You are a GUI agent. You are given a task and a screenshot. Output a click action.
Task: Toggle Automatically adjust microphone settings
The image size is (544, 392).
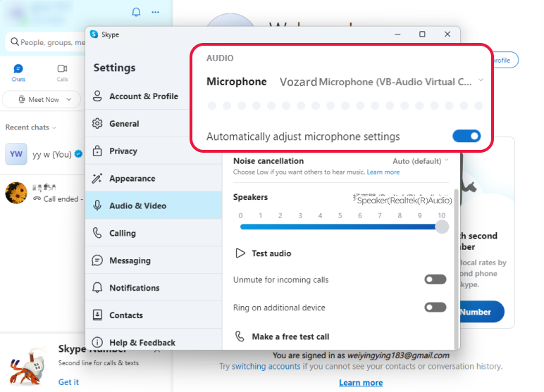pyautogui.click(x=466, y=136)
